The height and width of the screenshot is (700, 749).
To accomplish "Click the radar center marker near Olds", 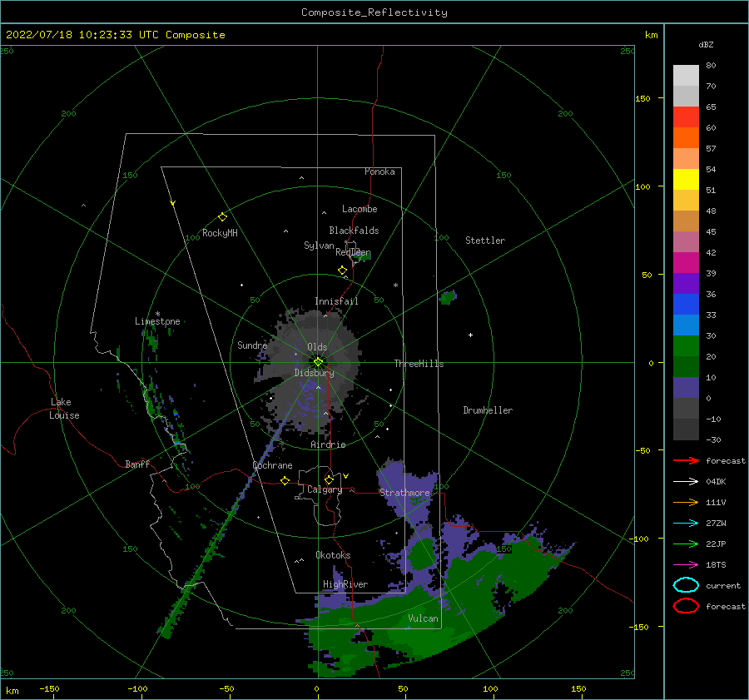I will coord(318,362).
